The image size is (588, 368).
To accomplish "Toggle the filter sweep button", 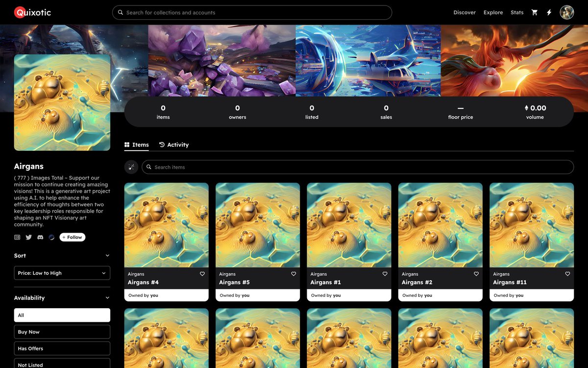I will tap(131, 167).
